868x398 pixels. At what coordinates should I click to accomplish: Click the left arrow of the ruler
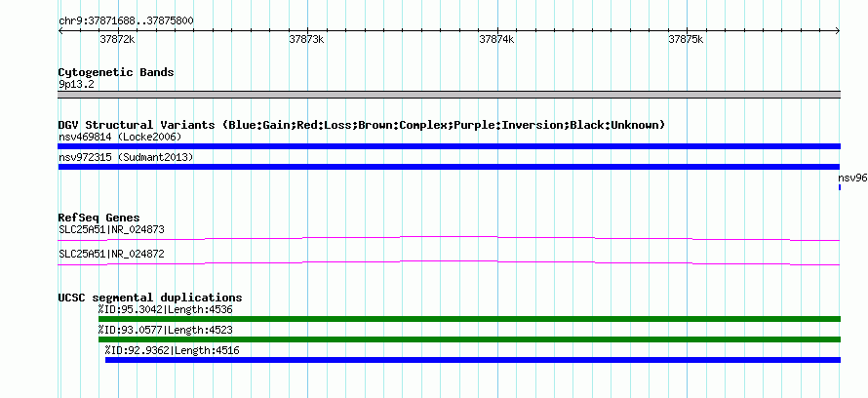(60, 31)
